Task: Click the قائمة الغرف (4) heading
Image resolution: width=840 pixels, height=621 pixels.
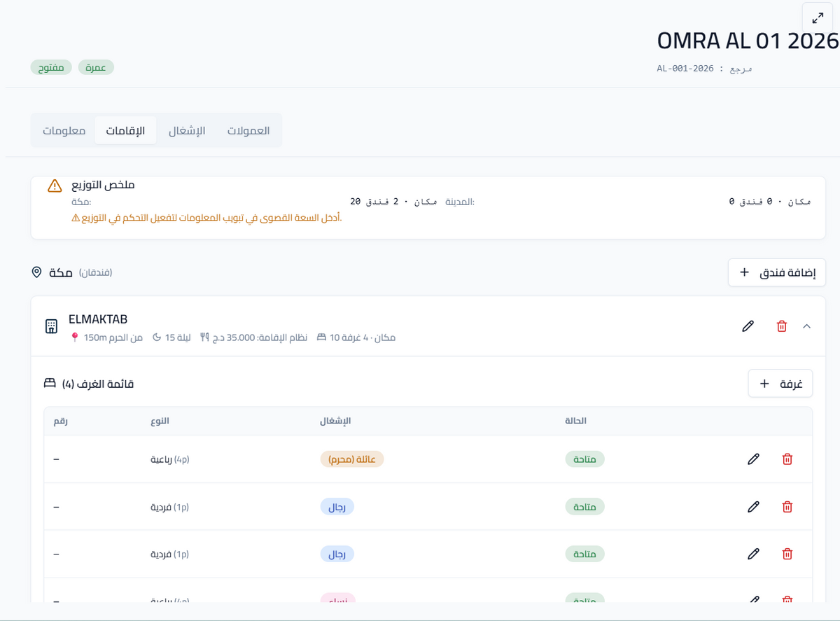Action: tap(98, 384)
